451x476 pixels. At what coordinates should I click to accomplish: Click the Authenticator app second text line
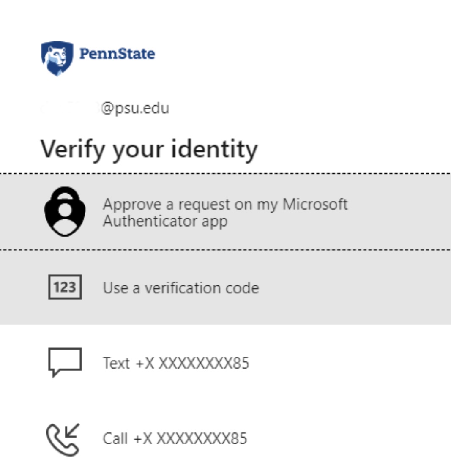[165, 221]
